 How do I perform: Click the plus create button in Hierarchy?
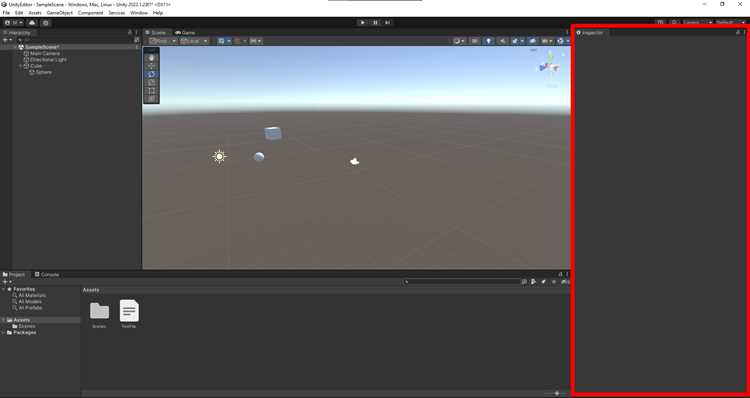point(7,40)
